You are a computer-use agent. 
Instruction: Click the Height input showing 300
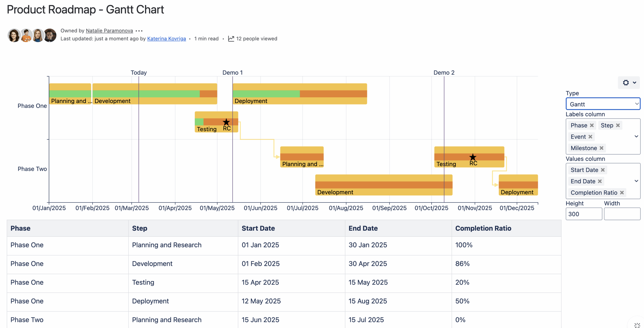tap(584, 214)
